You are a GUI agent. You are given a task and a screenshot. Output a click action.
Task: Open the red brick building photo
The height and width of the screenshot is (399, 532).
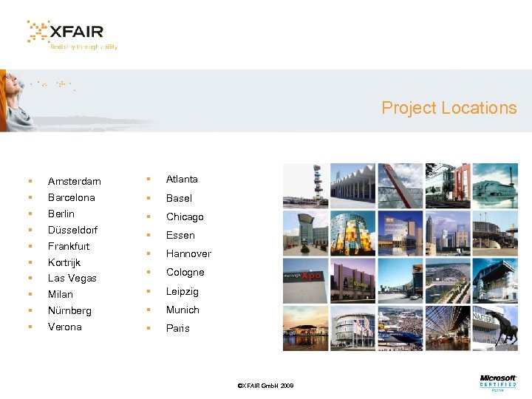point(448,185)
